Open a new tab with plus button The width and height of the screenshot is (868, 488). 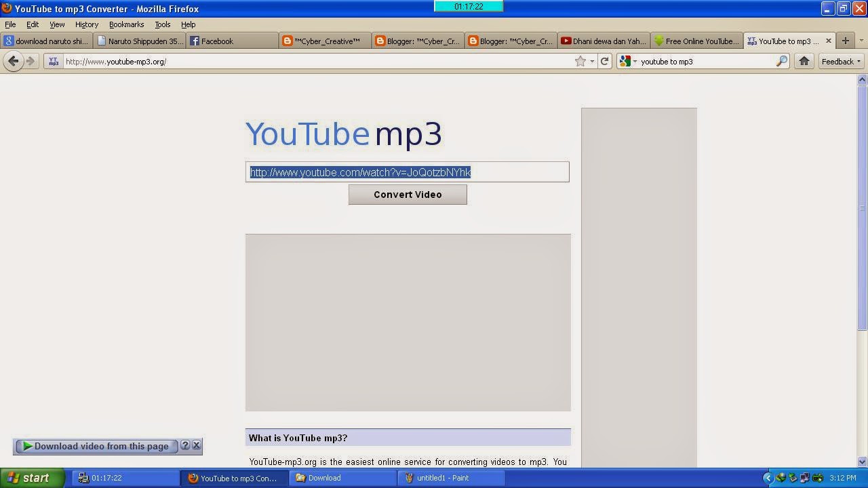point(846,41)
